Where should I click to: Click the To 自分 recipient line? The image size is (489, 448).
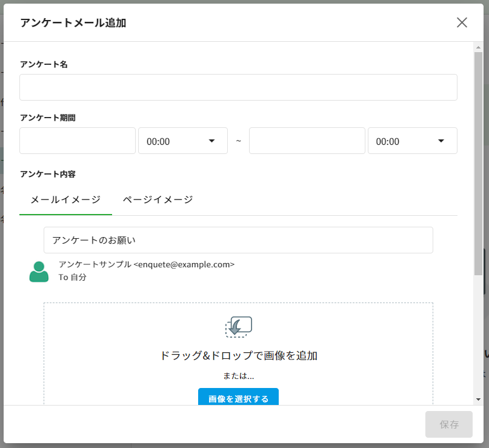73,277
